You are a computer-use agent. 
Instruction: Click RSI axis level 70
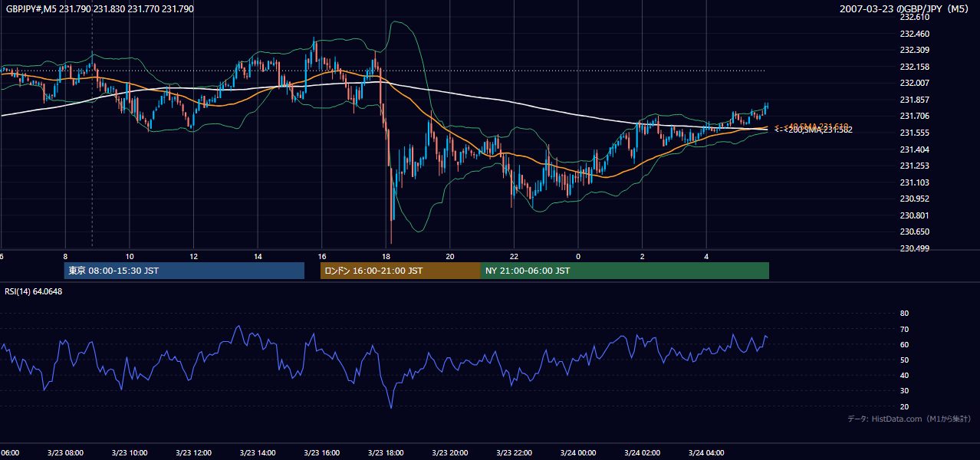(904, 329)
